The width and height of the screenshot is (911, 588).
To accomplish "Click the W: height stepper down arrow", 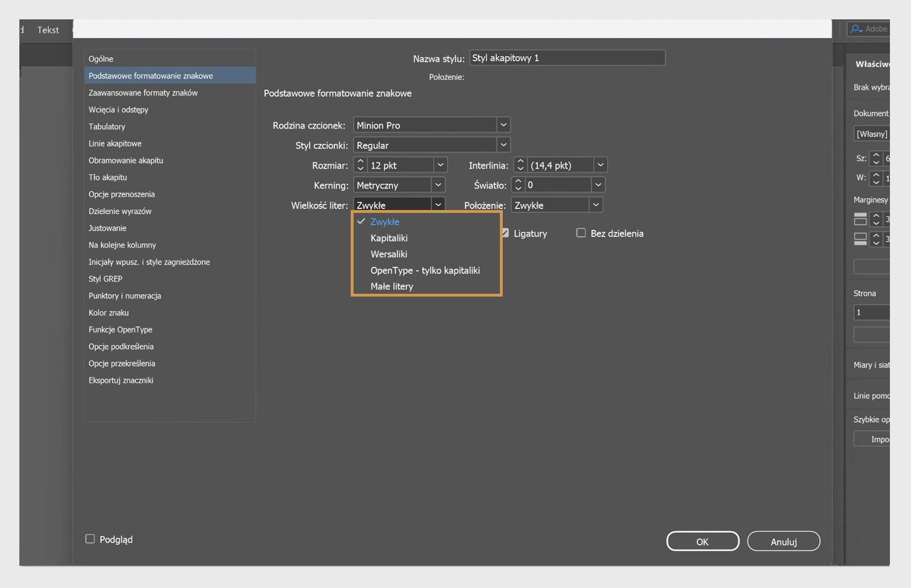I will 876,182.
